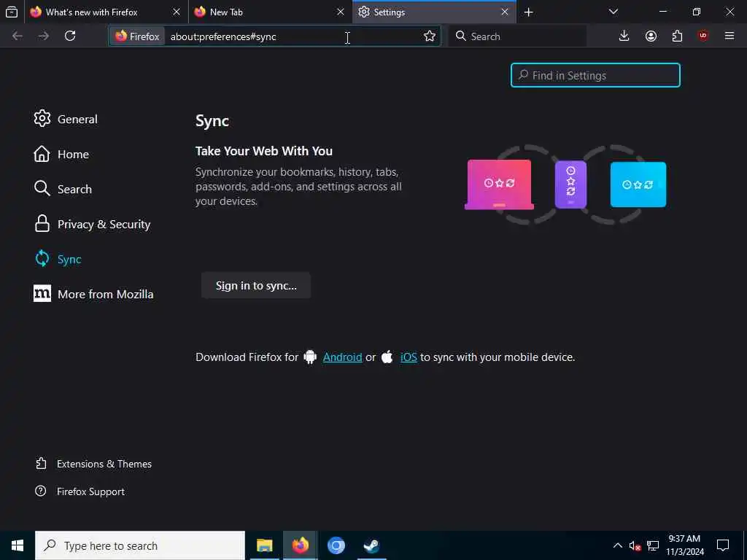Viewport: 747px width, 560px height.
Task: Click the network status tray icon
Action: point(653,545)
